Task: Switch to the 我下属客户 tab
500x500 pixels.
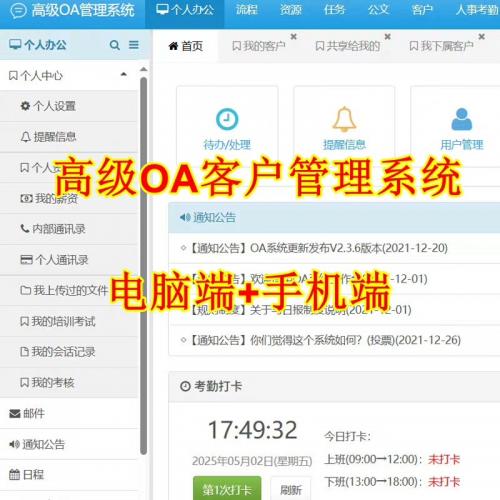Action: (x=441, y=46)
